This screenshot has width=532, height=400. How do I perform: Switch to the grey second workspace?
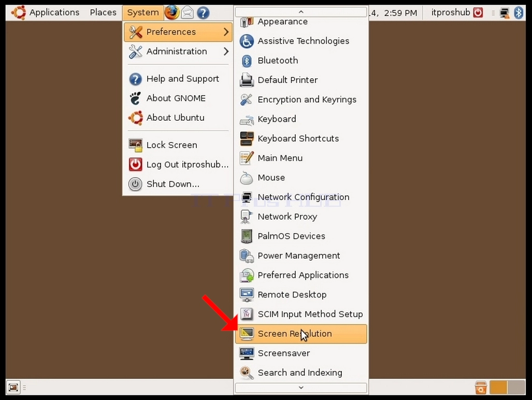pyautogui.click(x=516, y=388)
